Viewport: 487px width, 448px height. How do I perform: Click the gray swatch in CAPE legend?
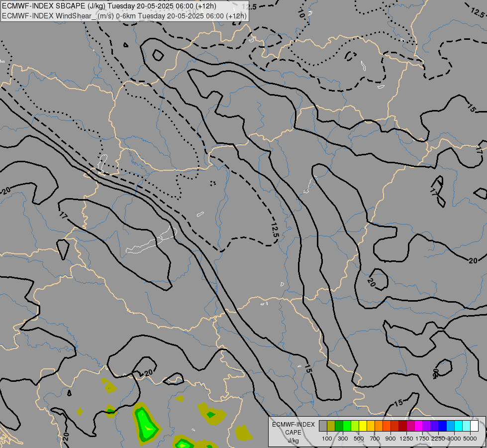pos(323,426)
